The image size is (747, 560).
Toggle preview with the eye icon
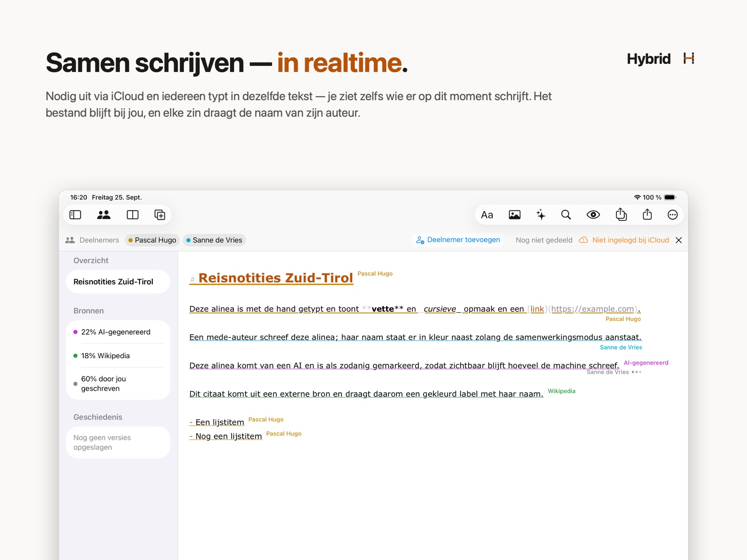tap(593, 215)
